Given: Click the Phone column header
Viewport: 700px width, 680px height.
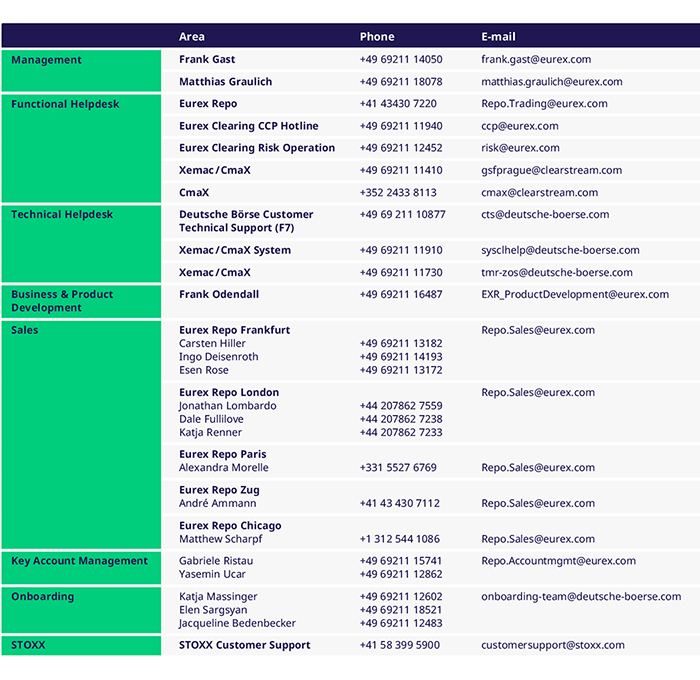Looking at the screenshot, I should coord(377,37).
